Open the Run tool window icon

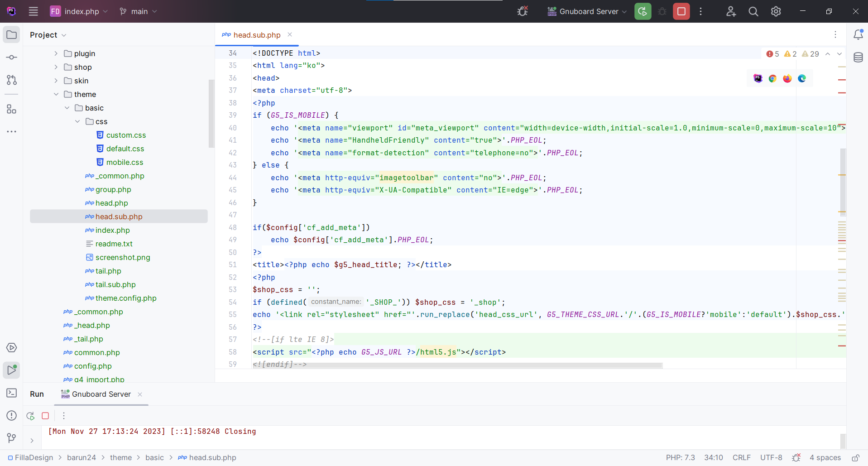(x=12, y=370)
